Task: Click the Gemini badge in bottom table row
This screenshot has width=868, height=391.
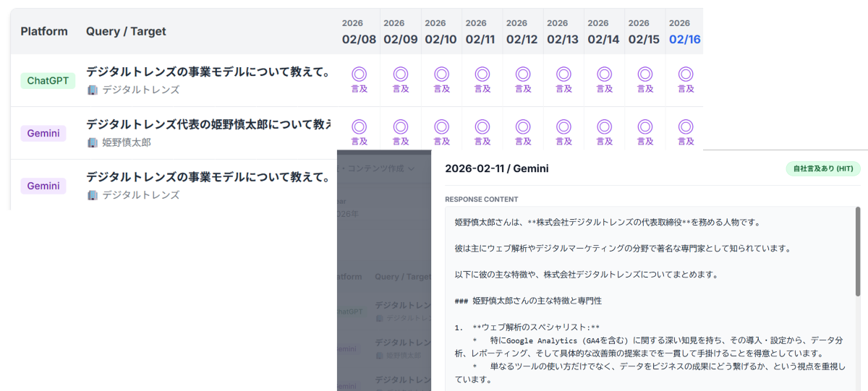Action: [43, 186]
